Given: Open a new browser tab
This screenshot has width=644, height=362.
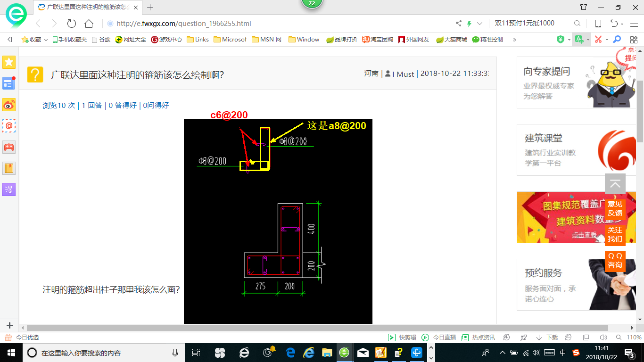Looking at the screenshot, I should [150, 7].
